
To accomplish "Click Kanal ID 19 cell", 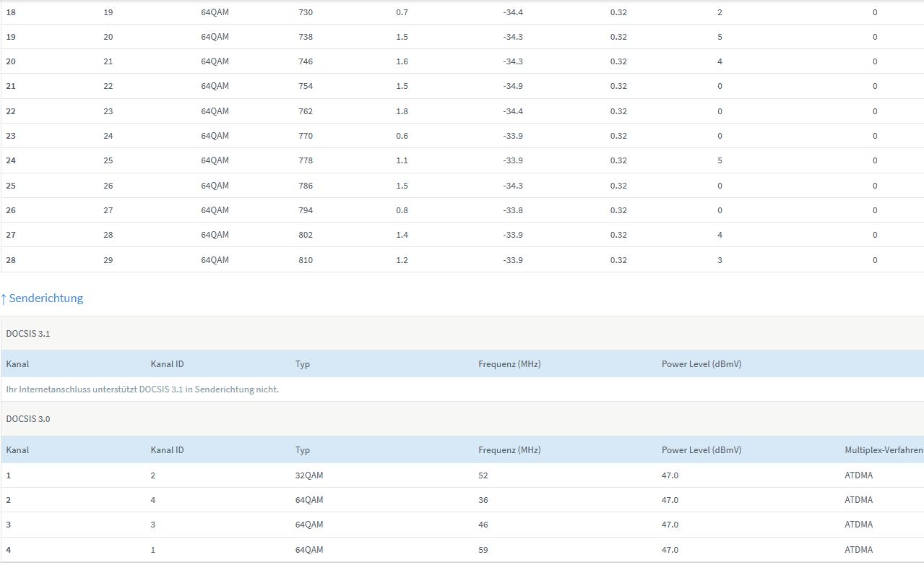I will pyautogui.click(x=108, y=12).
